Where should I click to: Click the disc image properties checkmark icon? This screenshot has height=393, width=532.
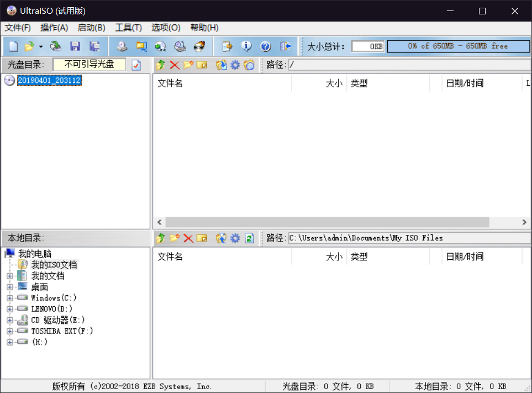(136, 65)
